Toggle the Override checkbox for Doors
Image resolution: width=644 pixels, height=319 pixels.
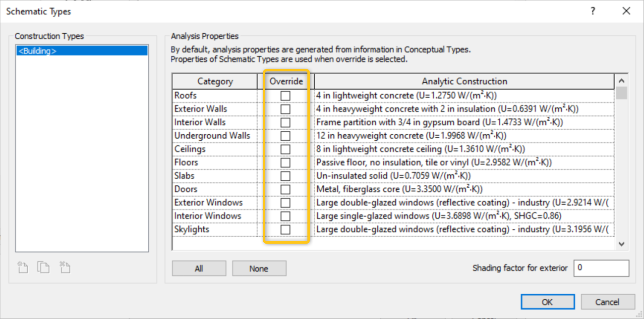point(286,189)
